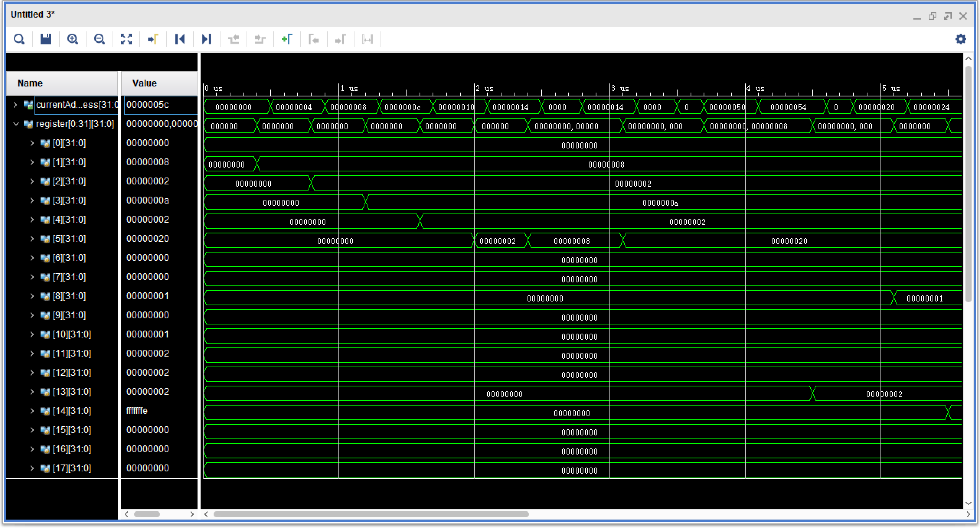Click the Zoom Fit icon
Viewport: 980px width, 528px height.
[126, 39]
